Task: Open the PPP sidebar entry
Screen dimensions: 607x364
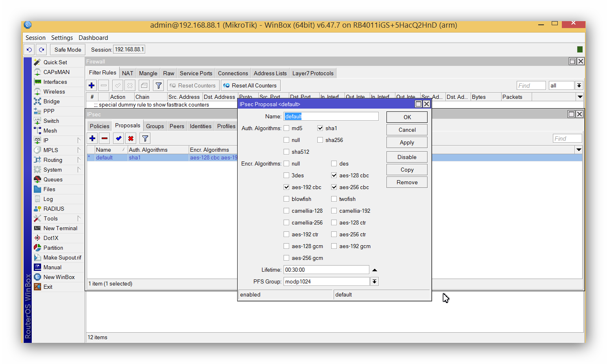Action: tap(49, 111)
